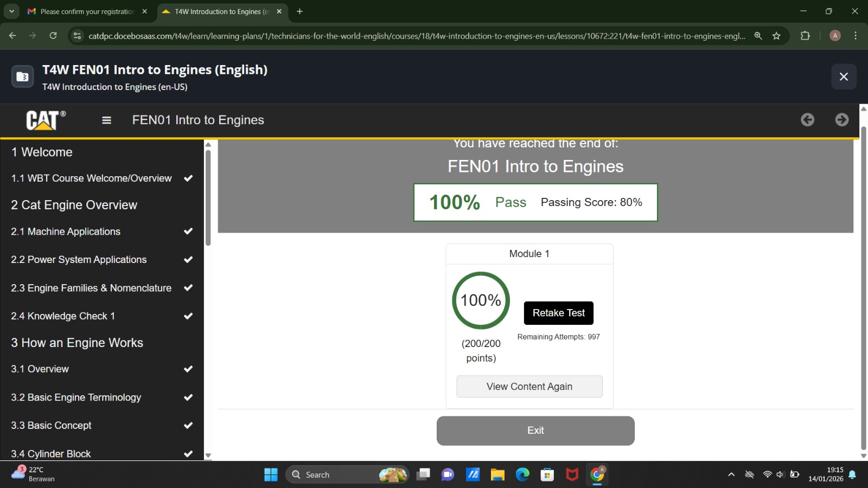This screenshot has width=868, height=488.
Task: Click the address bar URL
Action: [x=417, y=36]
